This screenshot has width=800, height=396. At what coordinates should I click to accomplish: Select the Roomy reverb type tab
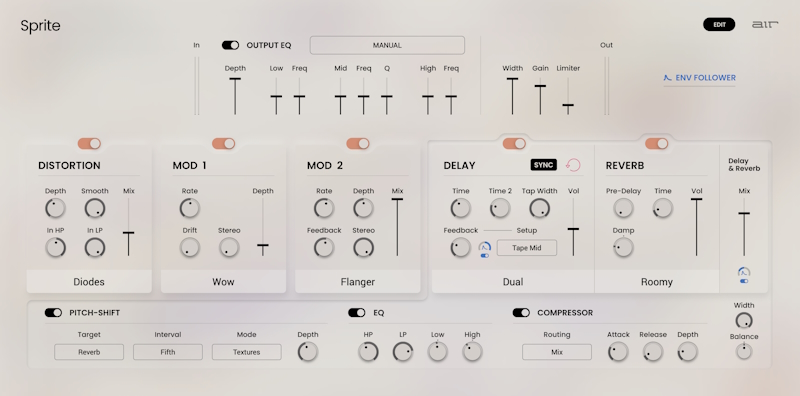click(x=657, y=282)
